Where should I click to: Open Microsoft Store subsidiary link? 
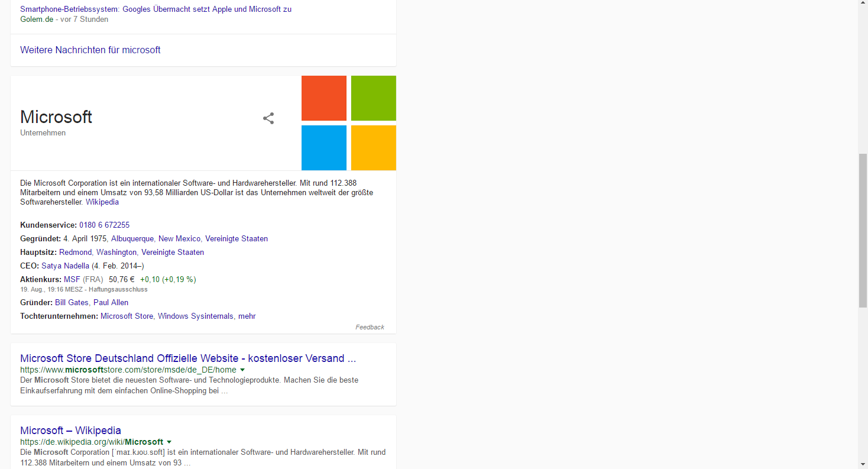coord(127,316)
